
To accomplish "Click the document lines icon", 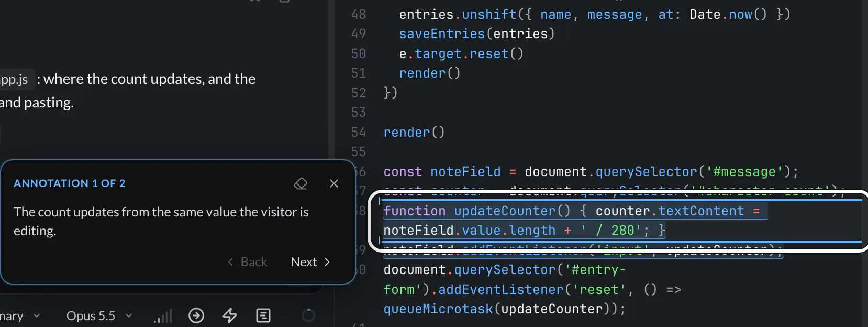I will pyautogui.click(x=263, y=315).
